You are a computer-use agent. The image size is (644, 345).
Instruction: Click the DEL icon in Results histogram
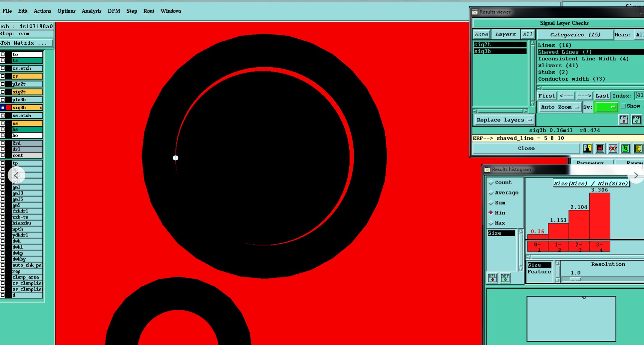(x=493, y=278)
